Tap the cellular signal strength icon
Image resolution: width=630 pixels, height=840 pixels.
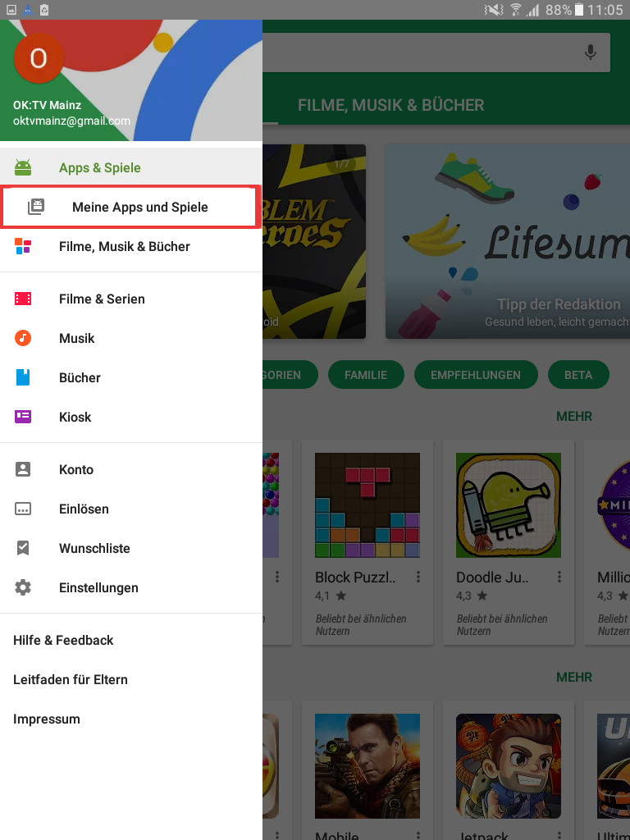[532, 10]
